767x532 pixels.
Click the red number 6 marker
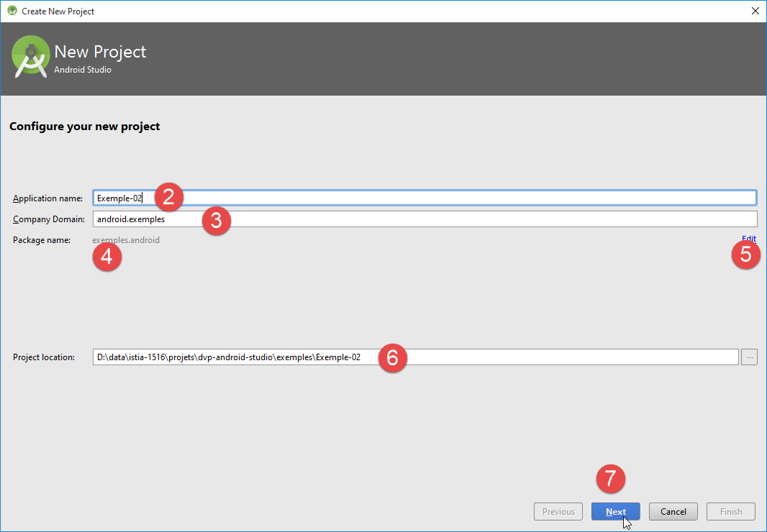(393, 358)
